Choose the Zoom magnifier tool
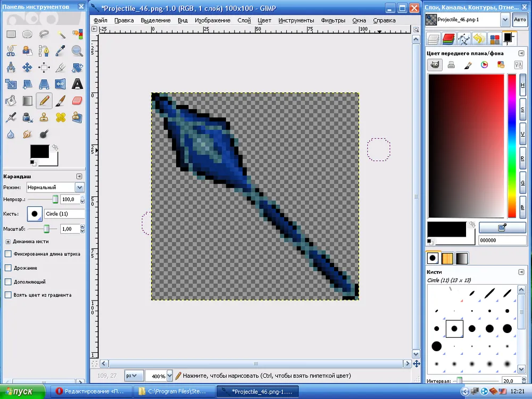The image size is (532, 399). pyautogui.click(x=77, y=51)
